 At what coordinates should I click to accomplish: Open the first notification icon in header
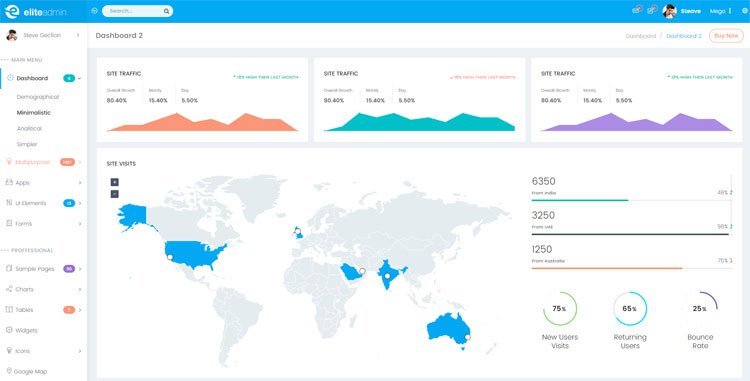[x=637, y=9]
